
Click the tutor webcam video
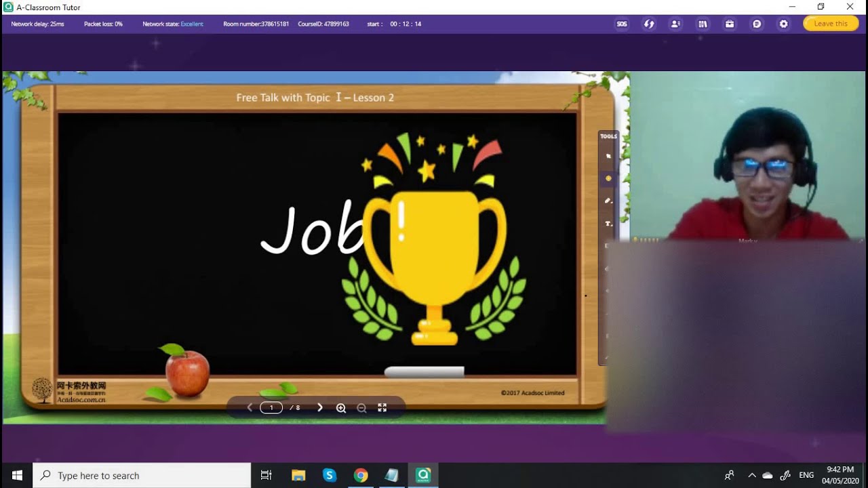tap(749, 156)
